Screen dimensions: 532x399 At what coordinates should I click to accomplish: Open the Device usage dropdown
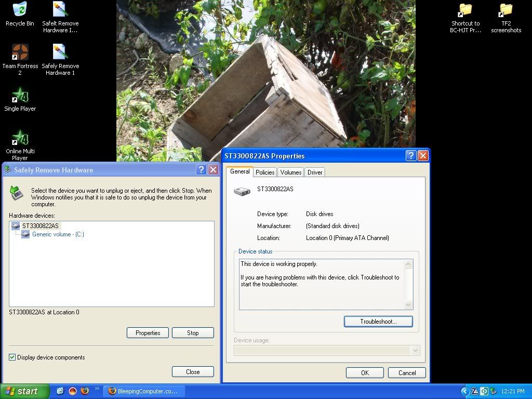tap(415, 351)
